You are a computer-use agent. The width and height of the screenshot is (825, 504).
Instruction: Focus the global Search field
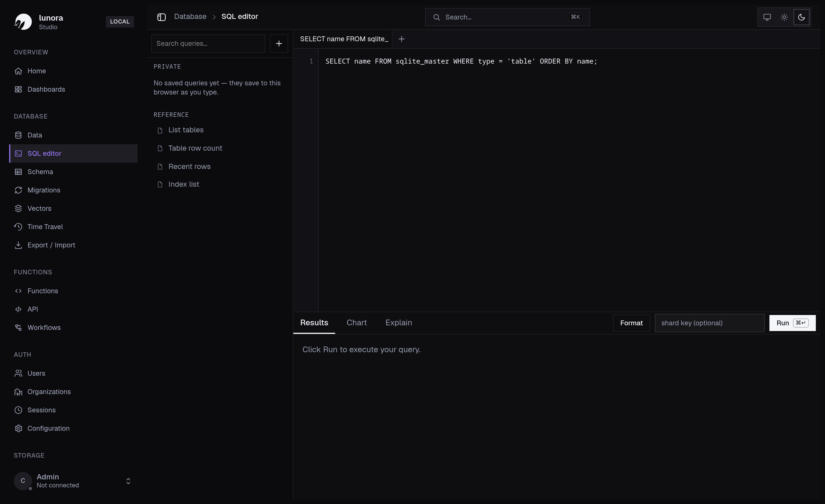pyautogui.click(x=507, y=17)
